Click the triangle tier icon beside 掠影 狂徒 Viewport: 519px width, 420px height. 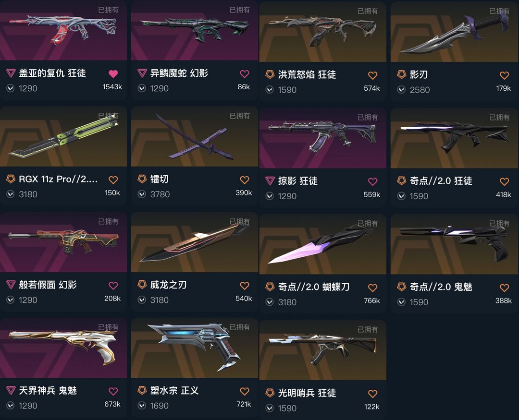[x=270, y=181]
